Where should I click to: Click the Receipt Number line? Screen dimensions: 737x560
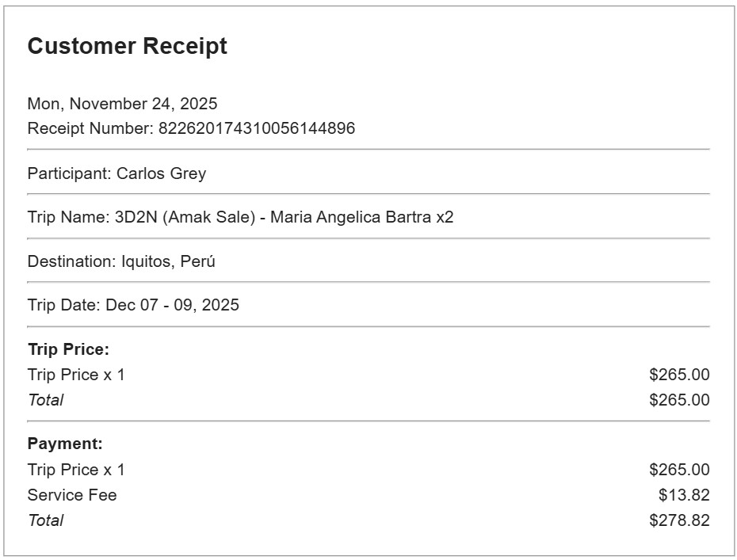coord(191,128)
